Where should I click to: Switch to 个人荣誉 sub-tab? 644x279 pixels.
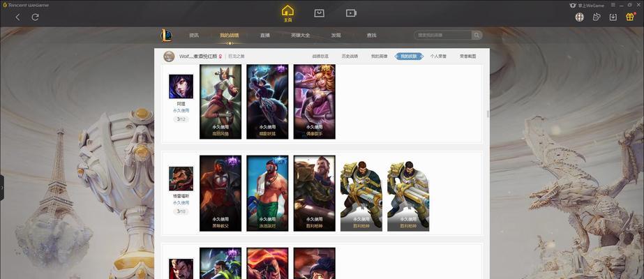point(438,56)
